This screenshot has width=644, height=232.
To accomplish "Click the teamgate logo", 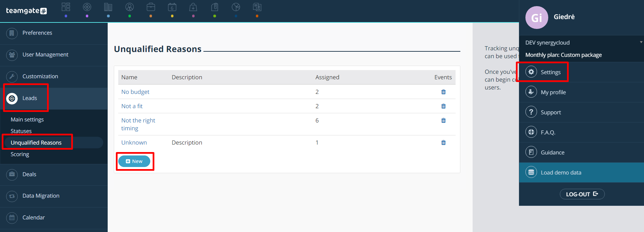I will click(26, 11).
